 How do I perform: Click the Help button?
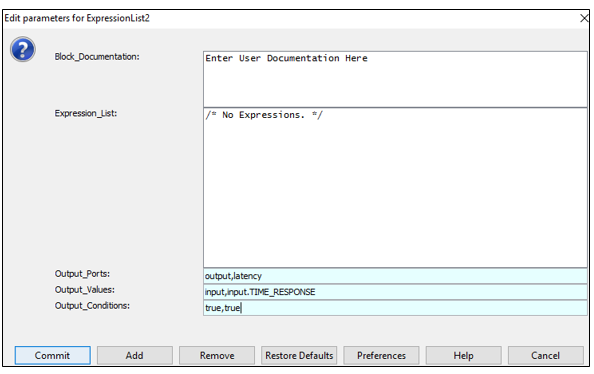click(x=463, y=355)
